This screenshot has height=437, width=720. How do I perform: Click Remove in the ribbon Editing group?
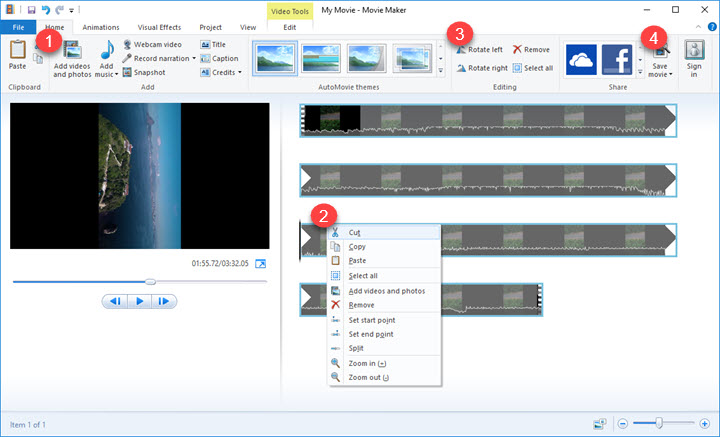[531, 50]
